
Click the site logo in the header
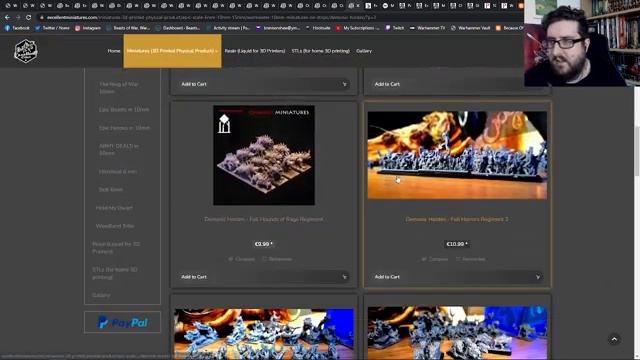pyautogui.click(x=26, y=51)
